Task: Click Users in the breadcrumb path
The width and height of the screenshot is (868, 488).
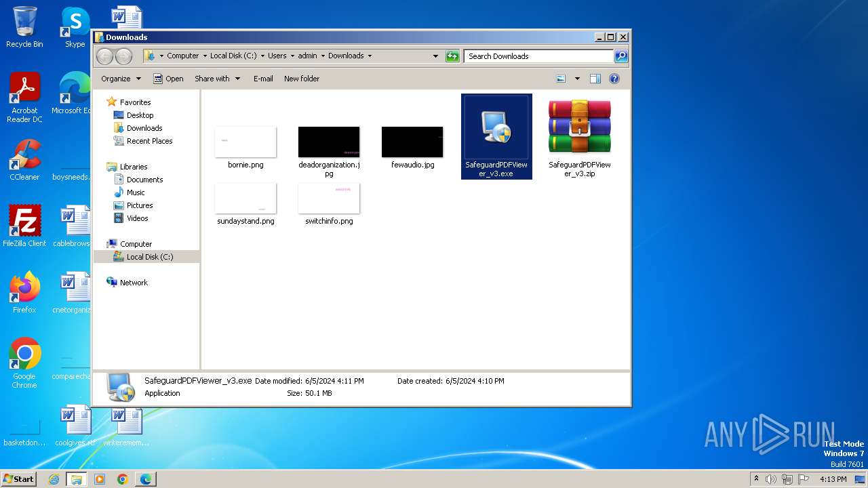Action: click(x=277, y=56)
